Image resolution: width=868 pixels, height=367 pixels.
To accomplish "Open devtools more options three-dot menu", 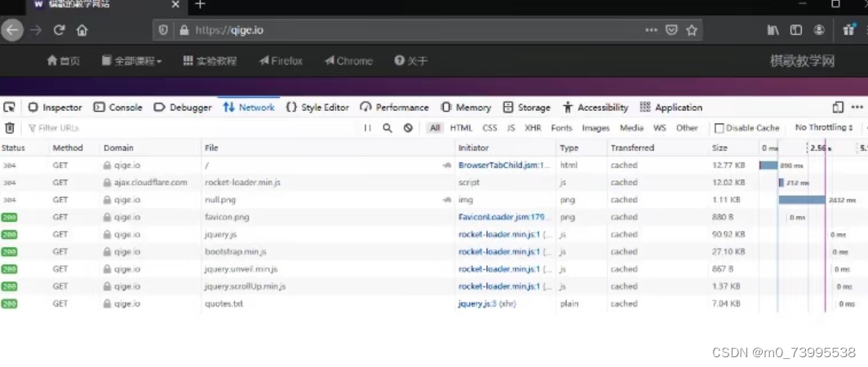I will click(857, 107).
